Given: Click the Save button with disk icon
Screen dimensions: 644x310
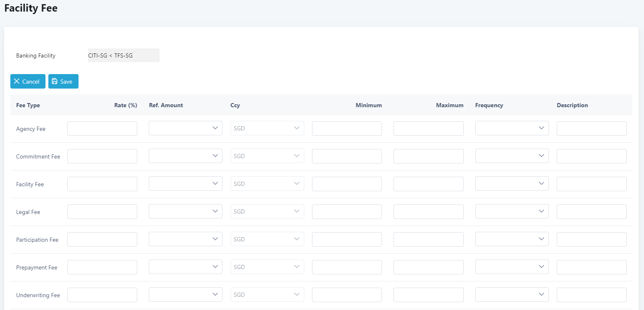Looking at the screenshot, I should point(63,82).
